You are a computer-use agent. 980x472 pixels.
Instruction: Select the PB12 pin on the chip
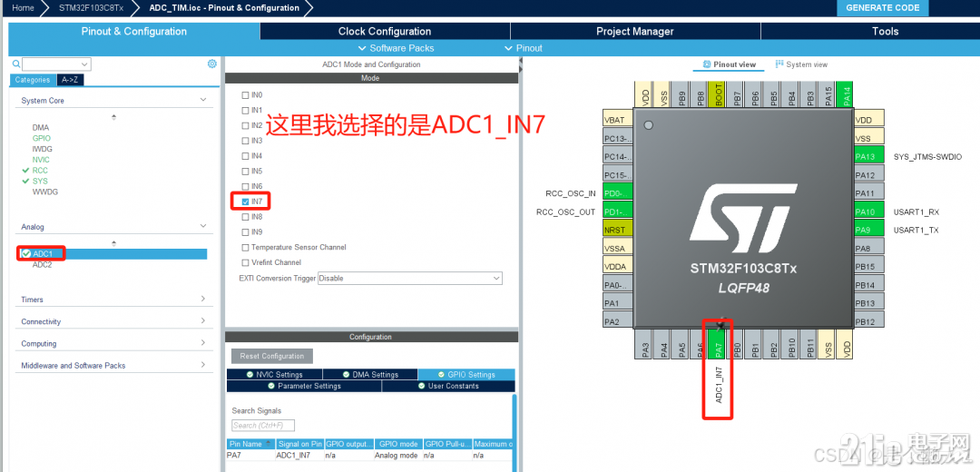pyautogui.click(x=869, y=321)
